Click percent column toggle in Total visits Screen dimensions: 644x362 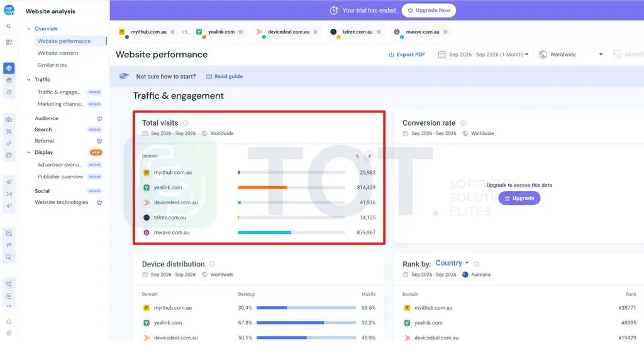click(357, 156)
